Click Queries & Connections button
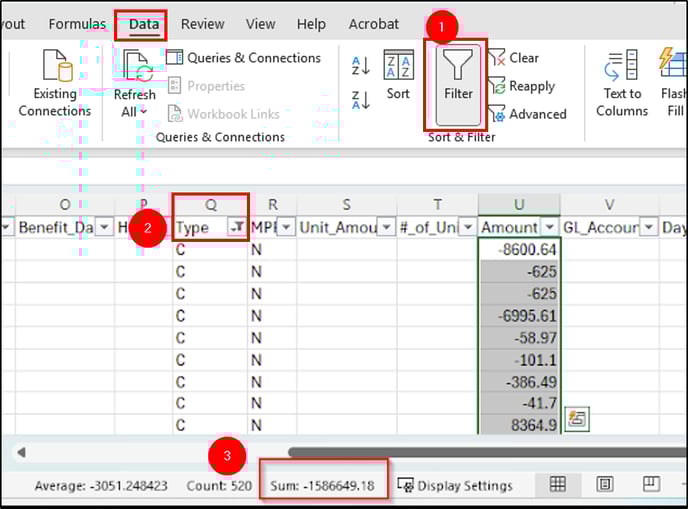Viewport: 688px width, 509px height. pos(243,58)
